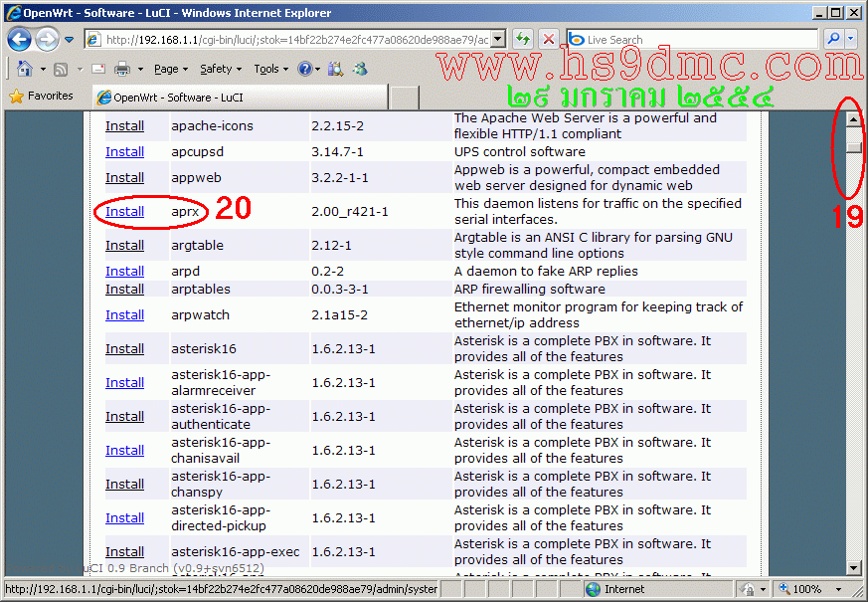Click Install link for argtable

click(124, 246)
